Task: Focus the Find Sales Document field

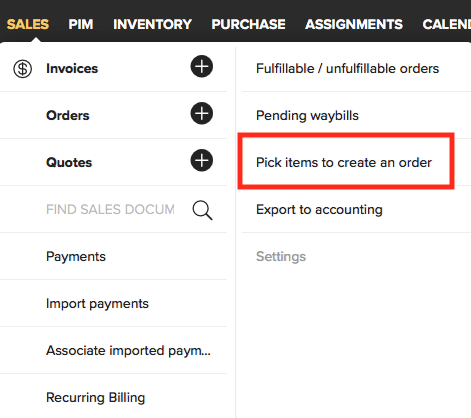Action: tap(110, 209)
